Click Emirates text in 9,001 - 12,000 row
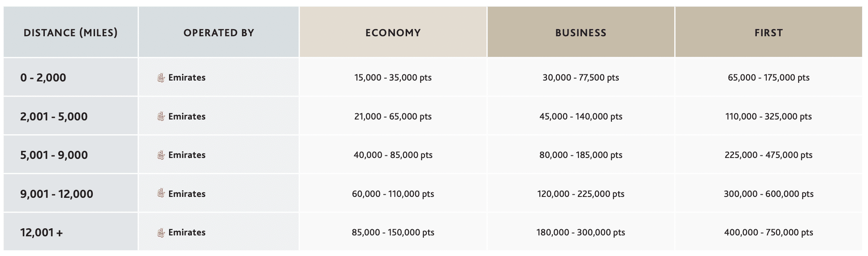The height and width of the screenshot is (256, 868). click(x=187, y=194)
